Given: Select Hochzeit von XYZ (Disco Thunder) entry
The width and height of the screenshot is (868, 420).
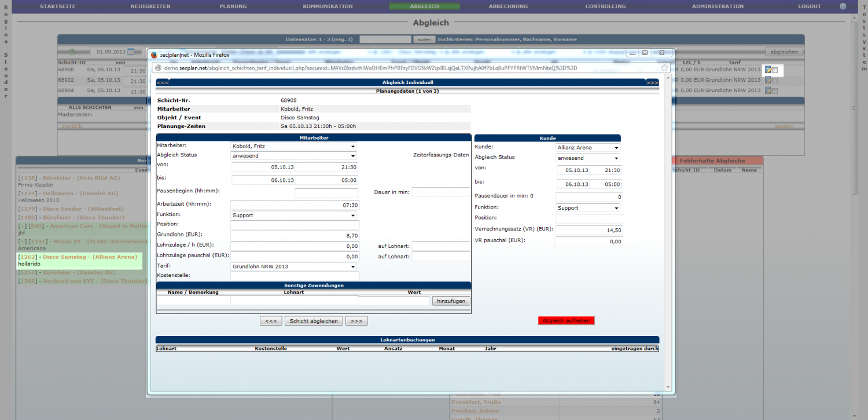Looking at the screenshot, I should coord(95,281).
